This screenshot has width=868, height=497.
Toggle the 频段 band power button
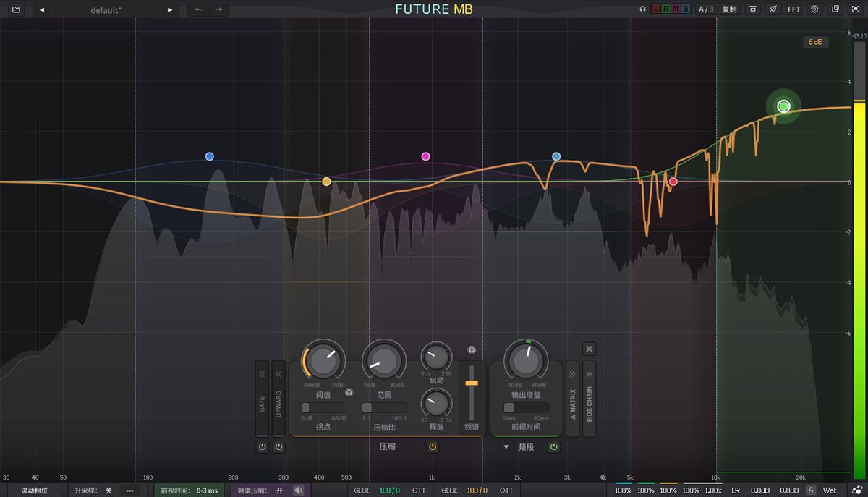tap(553, 447)
